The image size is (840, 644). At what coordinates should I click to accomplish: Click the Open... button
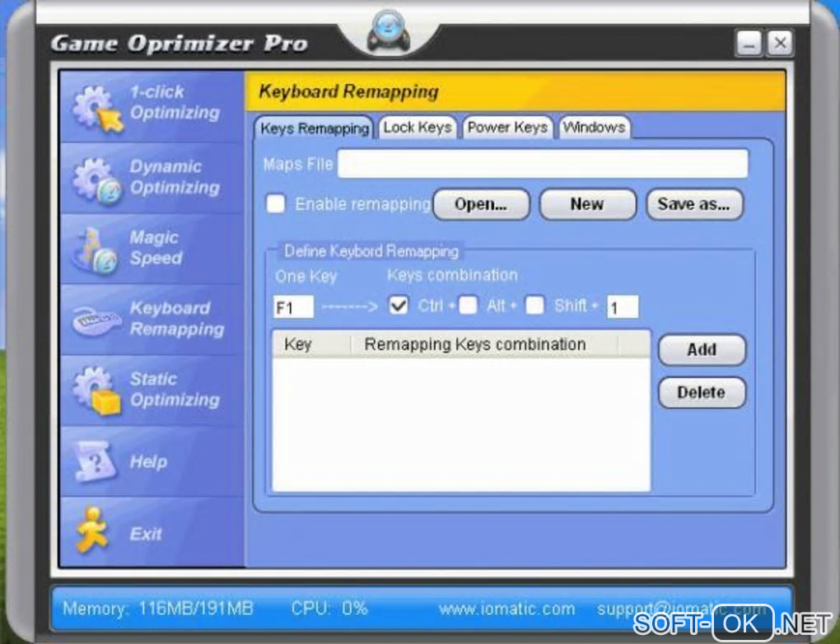click(x=481, y=204)
